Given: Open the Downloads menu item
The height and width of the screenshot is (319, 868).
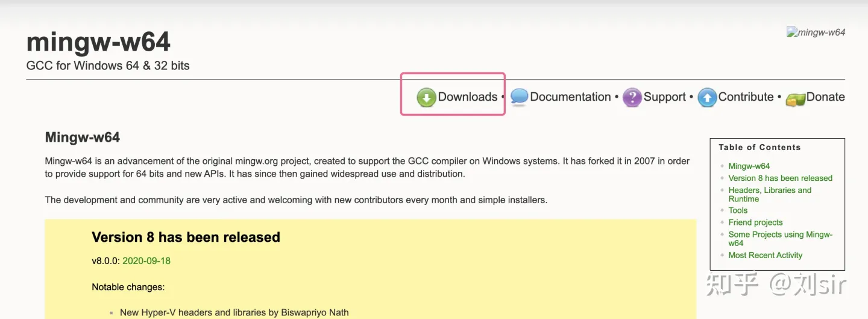Looking at the screenshot, I should click(467, 97).
